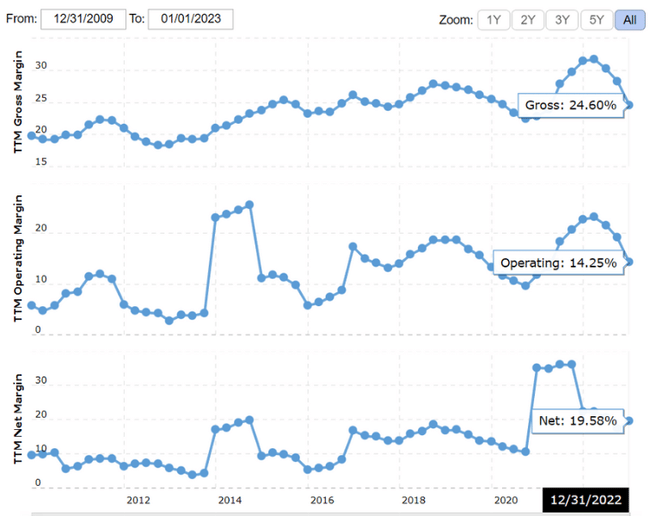Click the From date input field
This screenshot has height=516, width=650.
pyautogui.click(x=82, y=19)
